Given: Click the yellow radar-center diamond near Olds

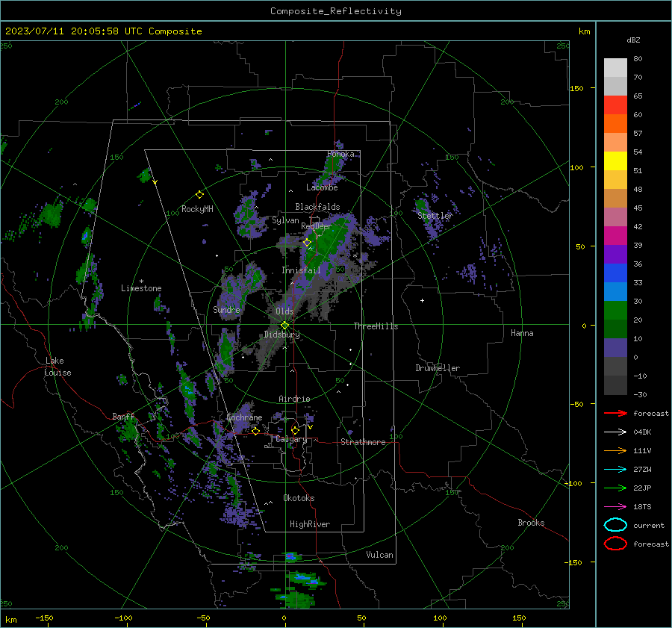Looking at the screenshot, I should click(284, 326).
